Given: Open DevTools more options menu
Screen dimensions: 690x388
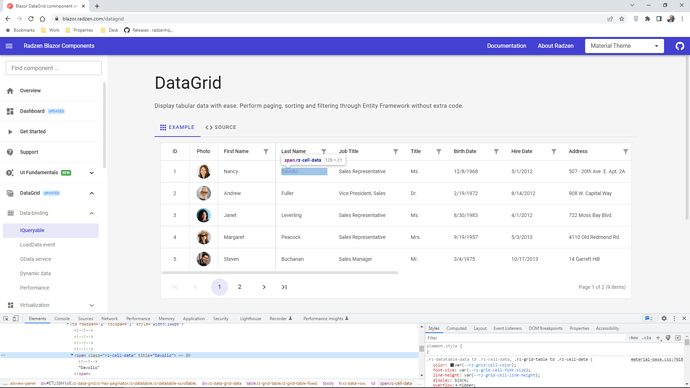Looking at the screenshot, I should [674, 318].
